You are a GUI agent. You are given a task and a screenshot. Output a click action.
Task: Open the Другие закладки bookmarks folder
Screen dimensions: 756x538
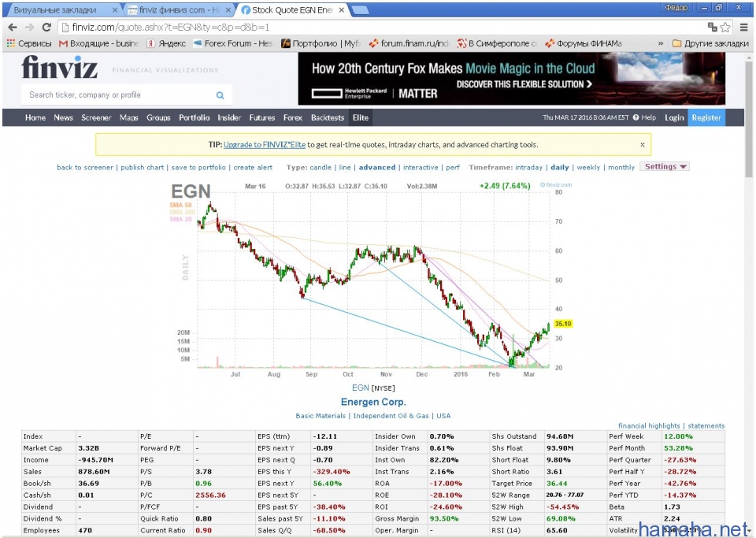[x=710, y=43]
